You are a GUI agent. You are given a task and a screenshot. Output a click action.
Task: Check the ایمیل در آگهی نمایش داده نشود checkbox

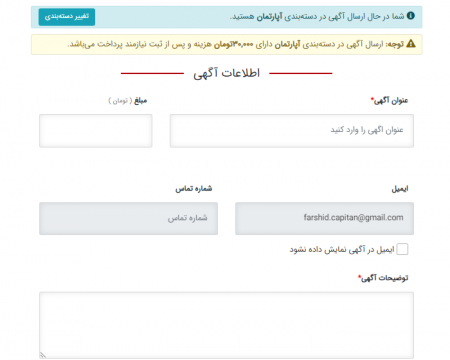(x=402, y=249)
